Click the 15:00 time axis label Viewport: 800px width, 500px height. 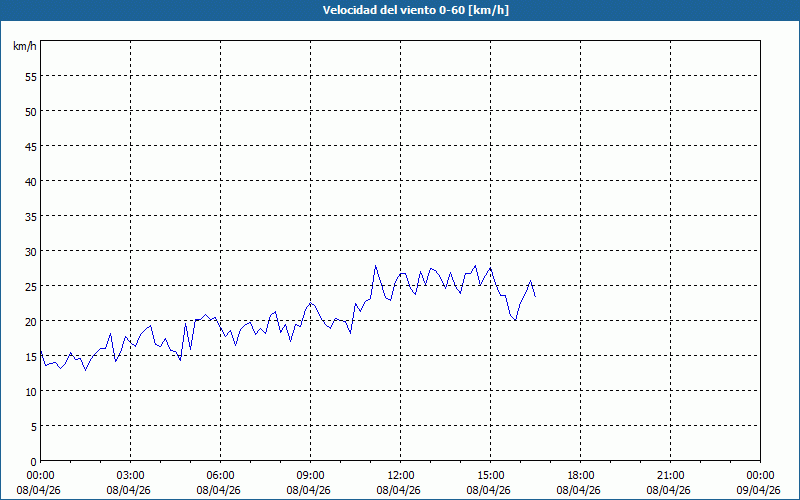[490, 475]
